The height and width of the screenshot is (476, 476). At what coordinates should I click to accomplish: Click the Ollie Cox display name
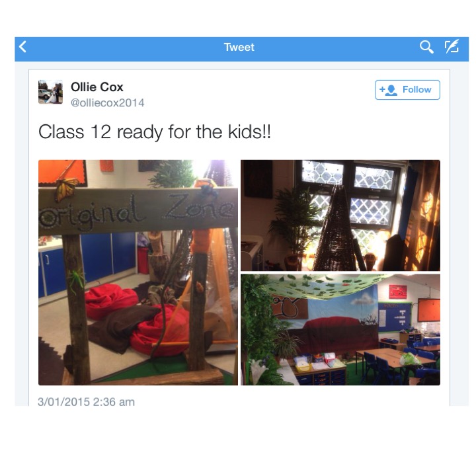[x=97, y=87]
